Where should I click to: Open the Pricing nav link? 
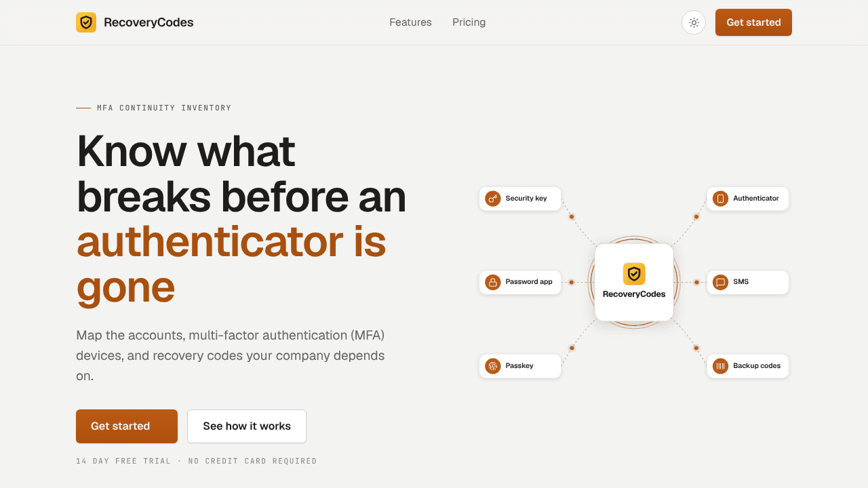[469, 22]
